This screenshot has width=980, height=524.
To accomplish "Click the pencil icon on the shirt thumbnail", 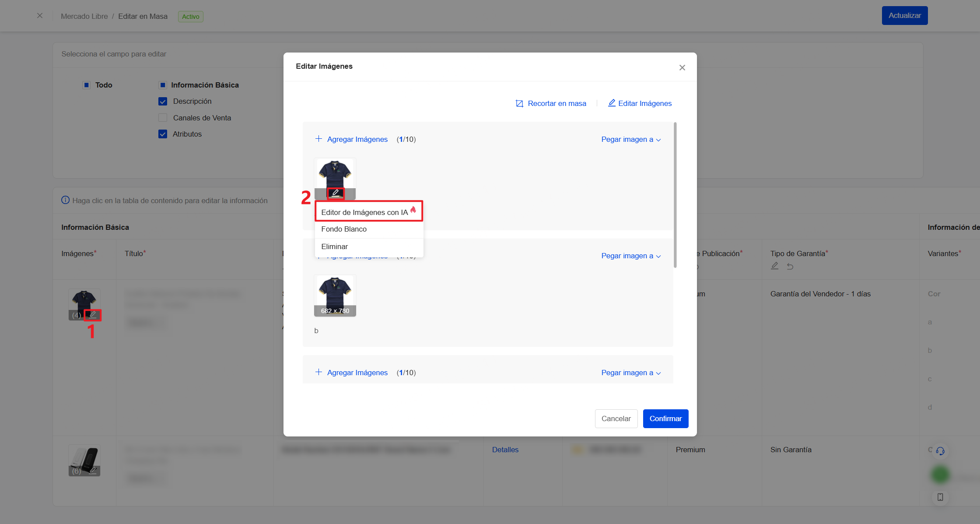I will 335,193.
